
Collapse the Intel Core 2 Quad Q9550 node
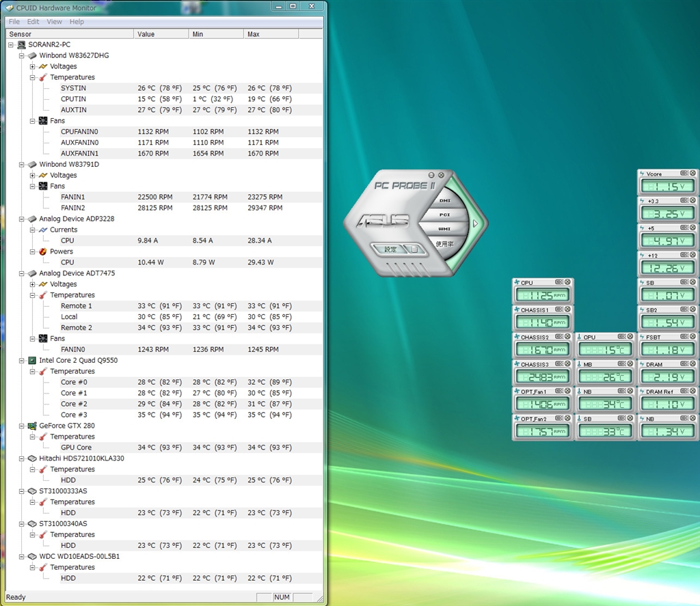[x=21, y=361]
